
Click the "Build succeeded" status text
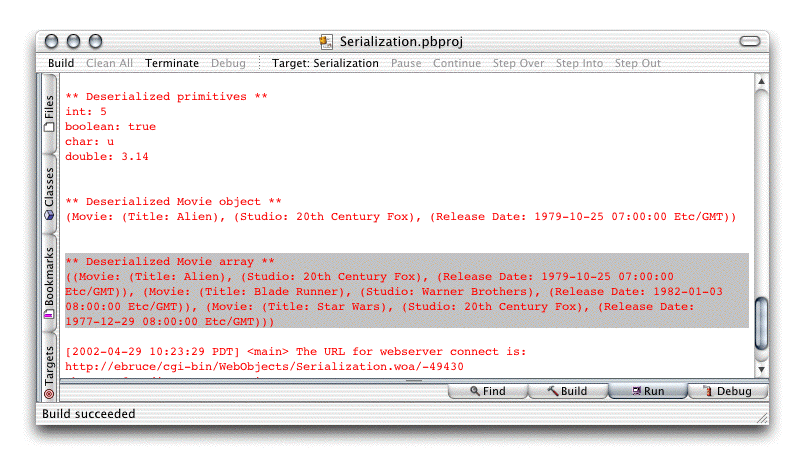pyautogui.click(x=88, y=414)
